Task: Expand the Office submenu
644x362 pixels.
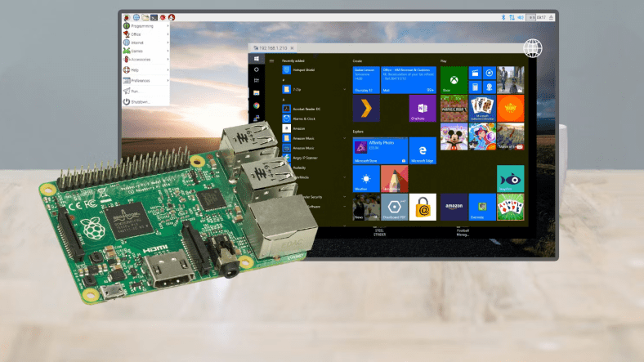Action: pos(145,34)
